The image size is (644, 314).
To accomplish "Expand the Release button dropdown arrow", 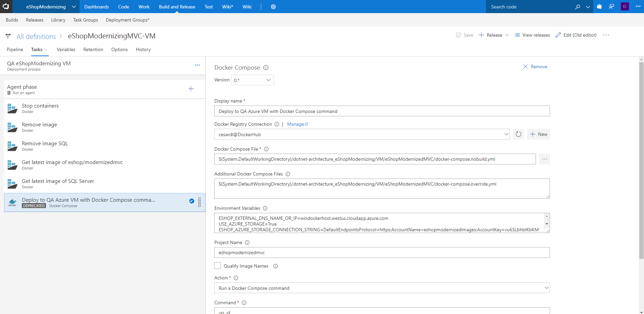I will click(507, 35).
